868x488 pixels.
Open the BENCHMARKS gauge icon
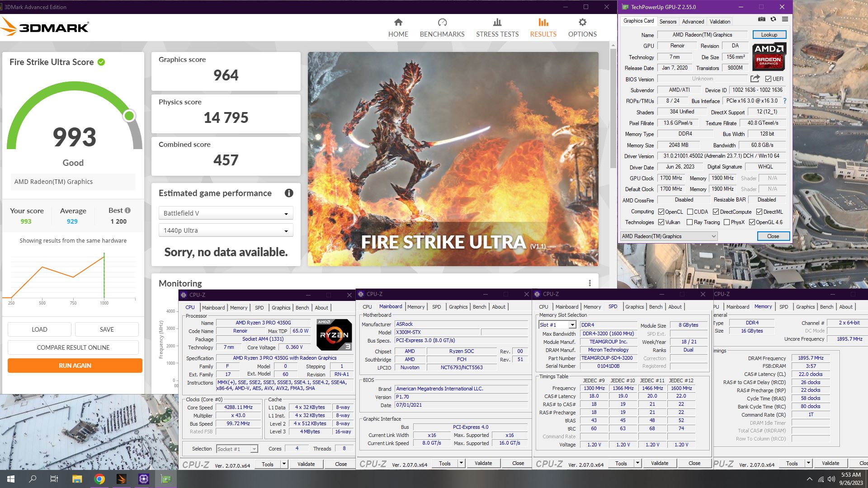click(442, 22)
